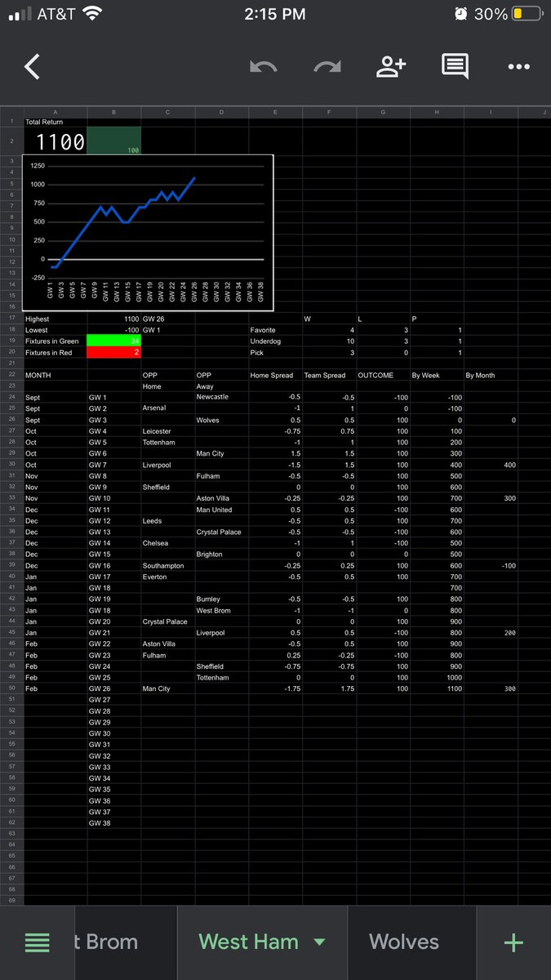This screenshot has width=551, height=980.
Task: Tap the Wi-Fi icon in status bar
Action: (93, 14)
